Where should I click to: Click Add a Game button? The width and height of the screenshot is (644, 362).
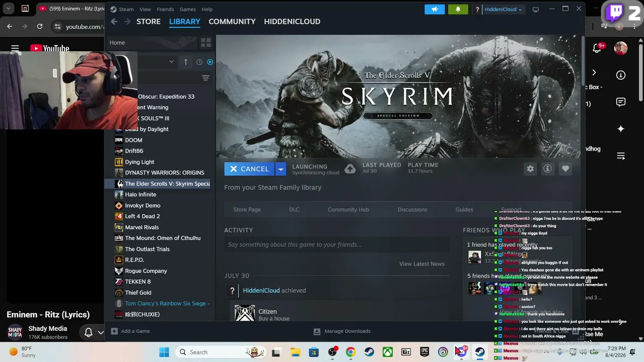[130, 331]
